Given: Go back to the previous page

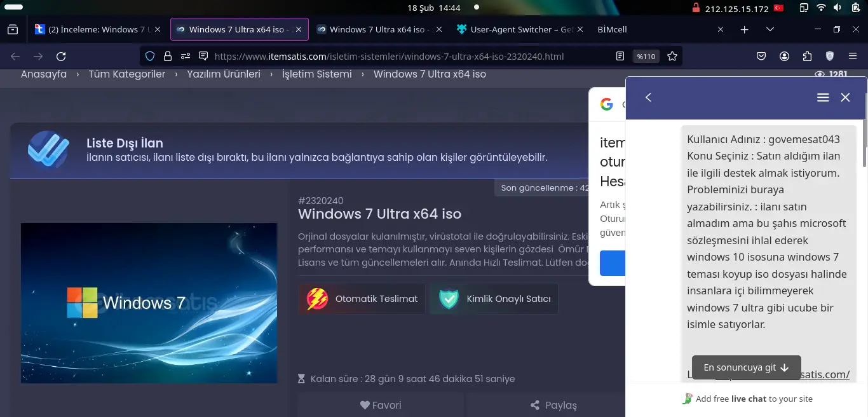Looking at the screenshot, I should (15, 56).
